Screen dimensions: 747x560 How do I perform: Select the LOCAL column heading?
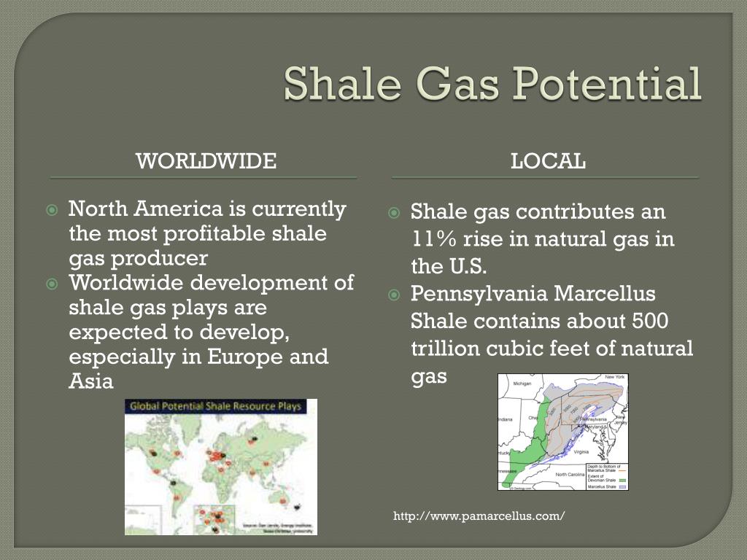(x=548, y=161)
